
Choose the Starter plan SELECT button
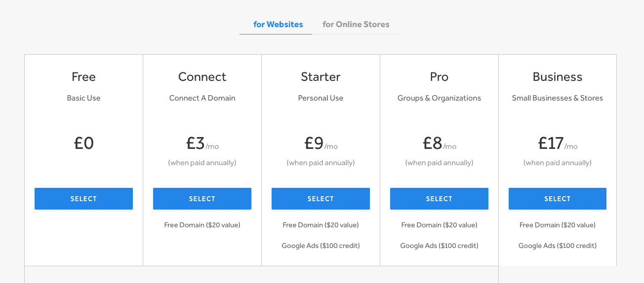[x=321, y=199]
